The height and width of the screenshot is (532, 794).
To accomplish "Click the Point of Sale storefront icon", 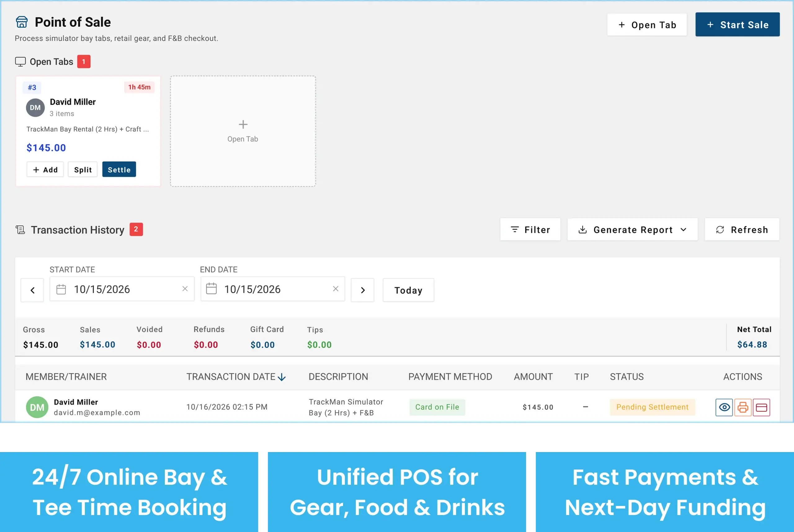I will coord(22,22).
